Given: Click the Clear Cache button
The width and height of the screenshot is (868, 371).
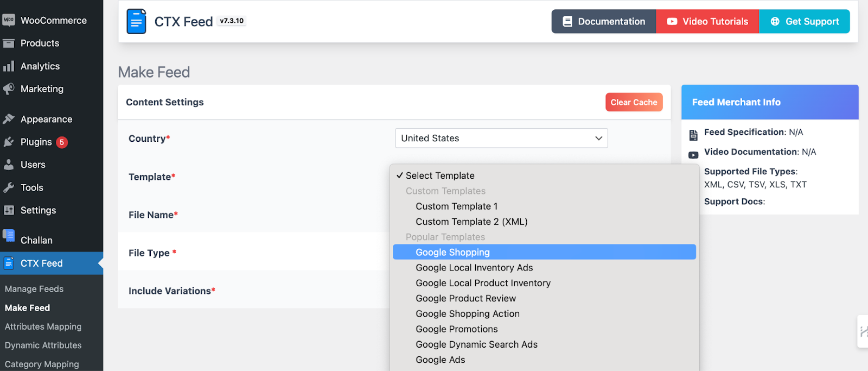Looking at the screenshot, I should click(634, 102).
